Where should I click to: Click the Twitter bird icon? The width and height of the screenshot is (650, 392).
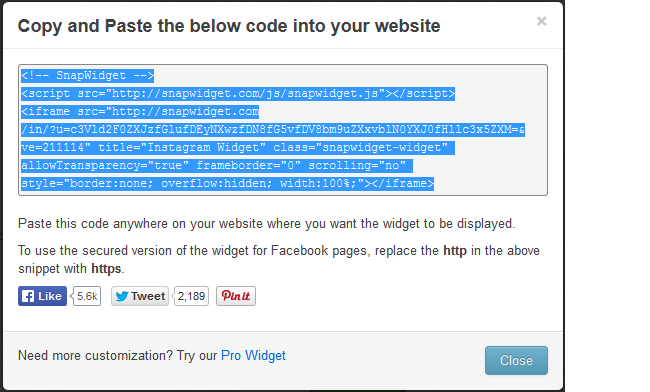click(121, 296)
